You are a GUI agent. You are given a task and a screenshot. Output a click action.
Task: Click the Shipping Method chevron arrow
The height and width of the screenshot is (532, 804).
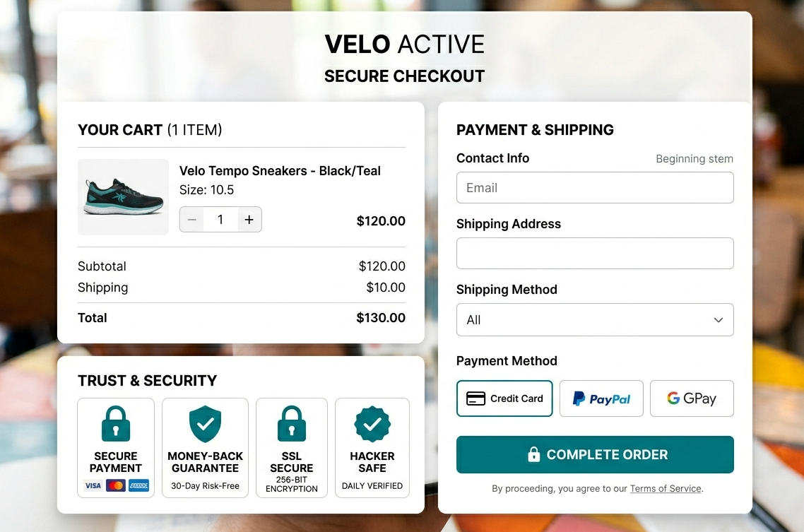(719, 320)
